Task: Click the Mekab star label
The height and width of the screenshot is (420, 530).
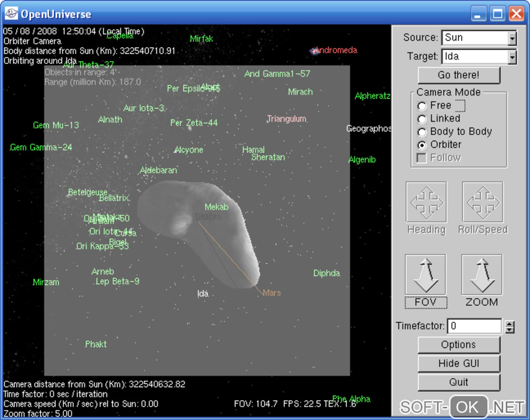Action: pos(217,207)
